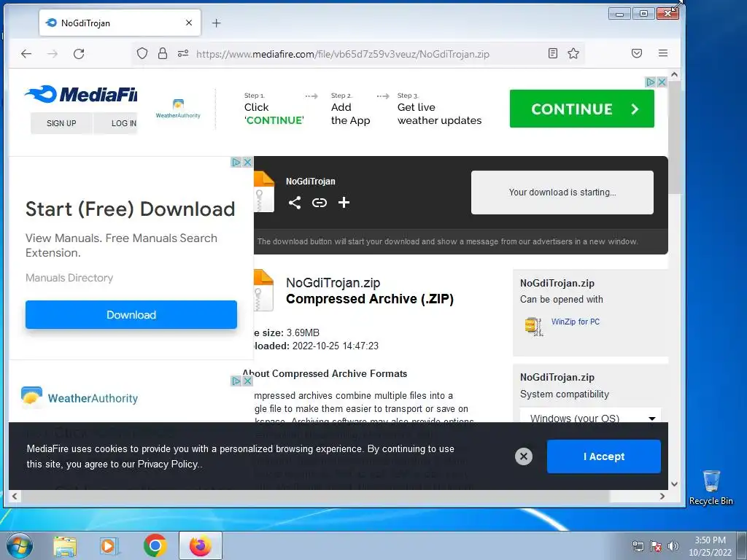The width and height of the screenshot is (747, 560).
Task: Click the taskbar clock showing 3:50 PM
Action: tap(710, 546)
